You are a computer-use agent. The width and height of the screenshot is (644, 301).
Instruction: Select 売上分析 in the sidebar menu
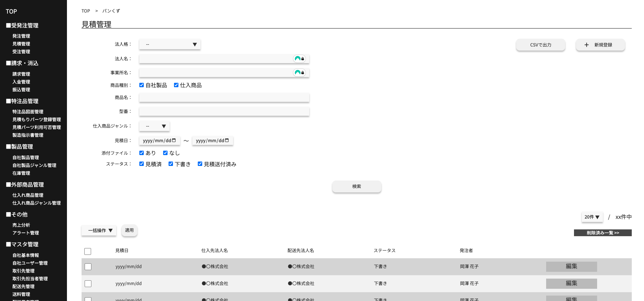pos(21,225)
